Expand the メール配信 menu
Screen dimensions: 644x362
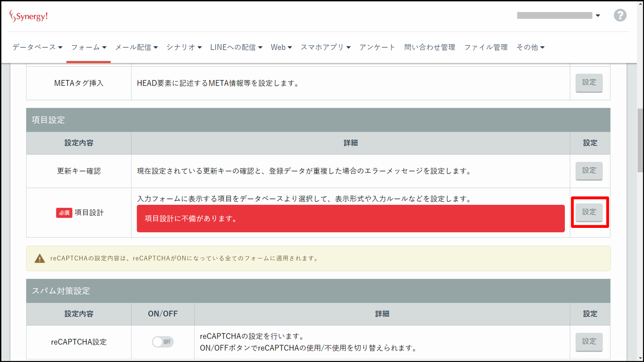pos(136,48)
